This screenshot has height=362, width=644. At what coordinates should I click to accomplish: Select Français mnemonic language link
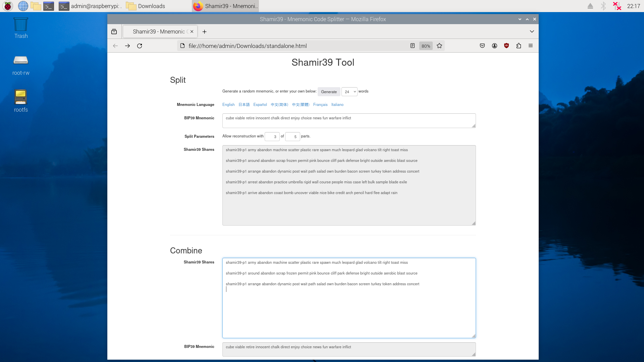pyautogui.click(x=320, y=105)
